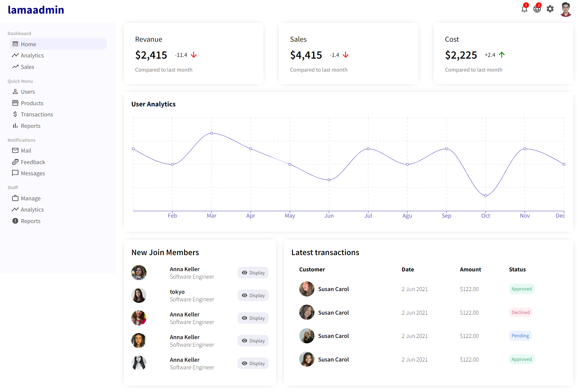This screenshot has width=581, height=392.
Task: Click the Pending status badge
Action: pos(520,336)
